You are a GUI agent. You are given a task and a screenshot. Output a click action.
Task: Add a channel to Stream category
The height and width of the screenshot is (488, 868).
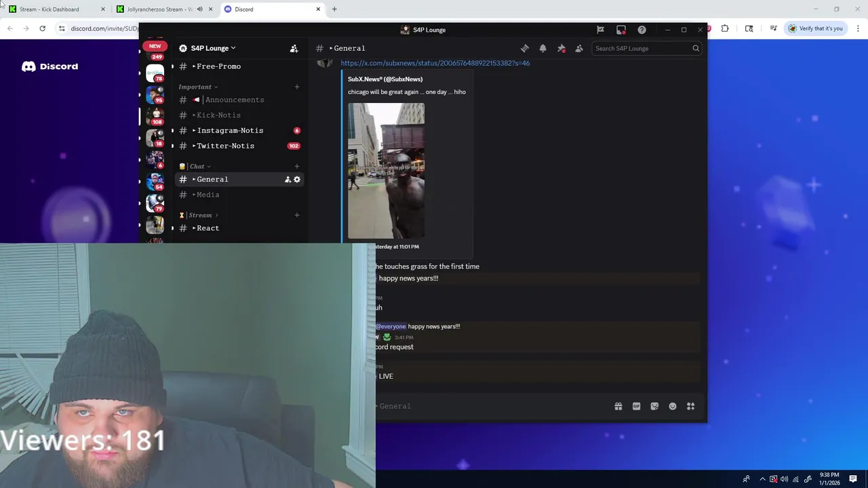pos(297,215)
